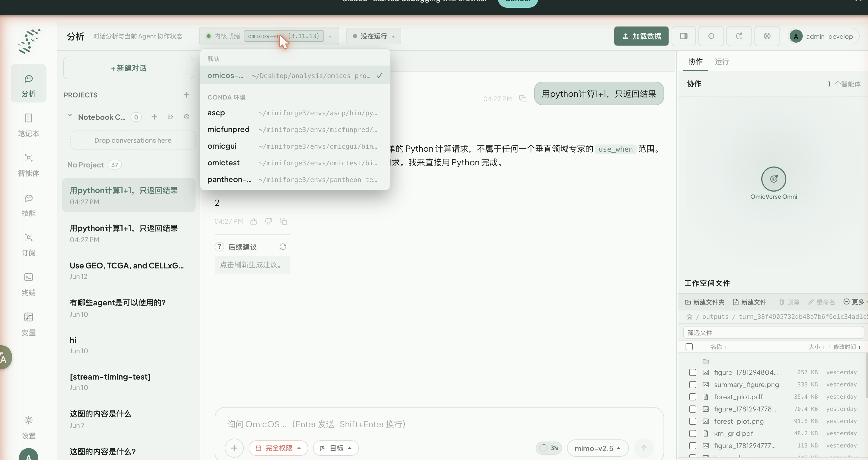Open the 笔记本 notebook section
The image size is (868, 460).
(28, 125)
